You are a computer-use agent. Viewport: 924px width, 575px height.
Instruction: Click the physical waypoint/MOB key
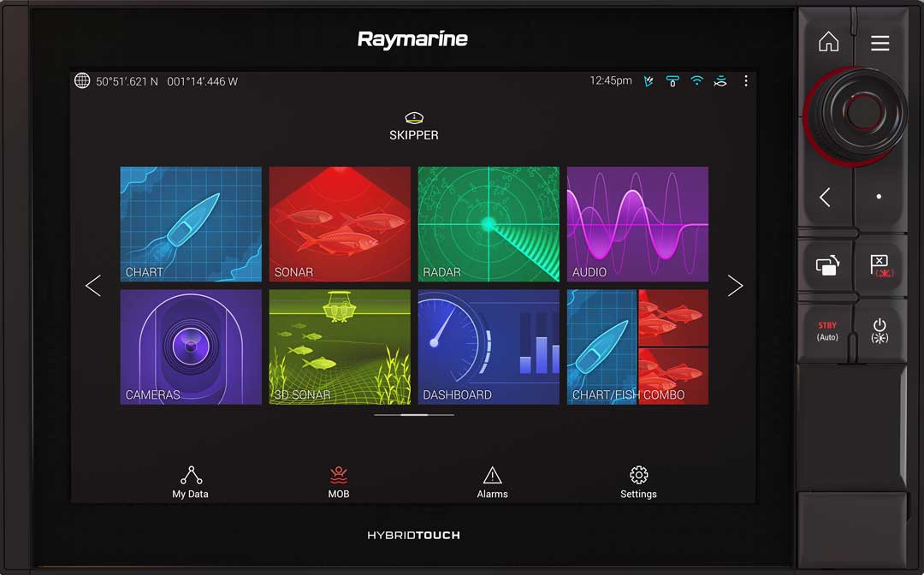click(x=881, y=265)
